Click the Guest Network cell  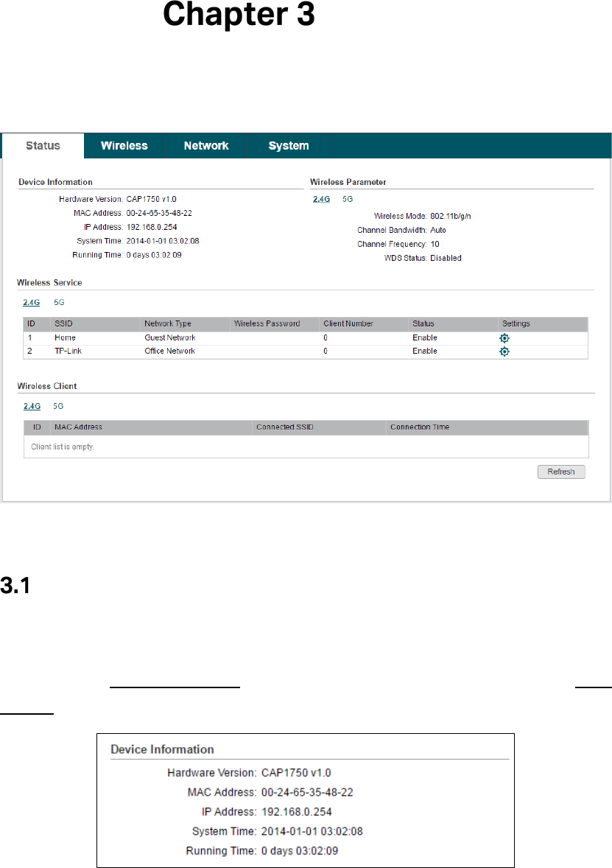click(x=170, y=337)
